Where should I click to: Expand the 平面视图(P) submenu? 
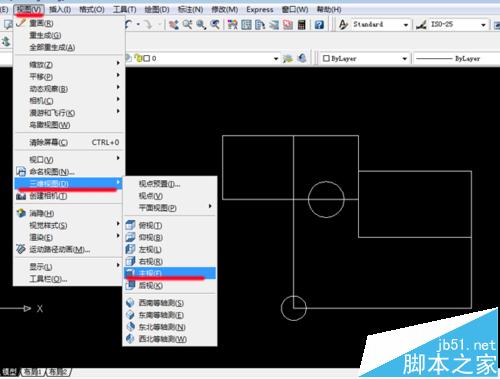[170, 208]
